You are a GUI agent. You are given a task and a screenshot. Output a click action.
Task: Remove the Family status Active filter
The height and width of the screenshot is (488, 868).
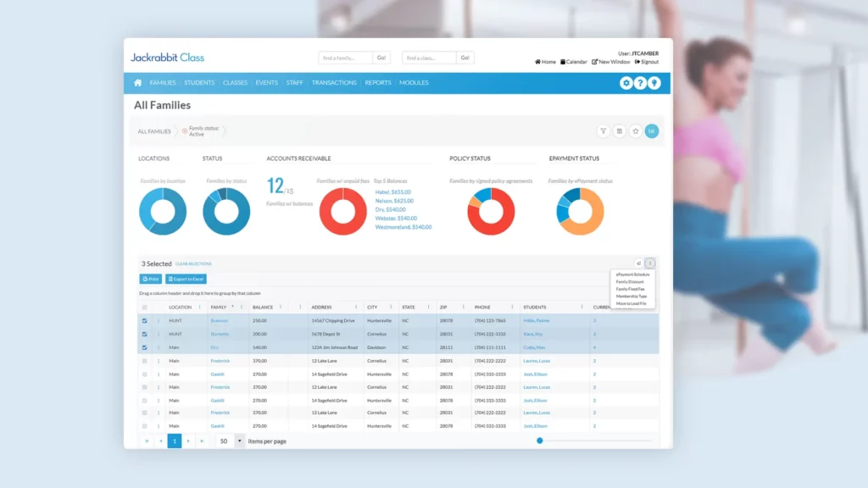click(x=185, y=131)
